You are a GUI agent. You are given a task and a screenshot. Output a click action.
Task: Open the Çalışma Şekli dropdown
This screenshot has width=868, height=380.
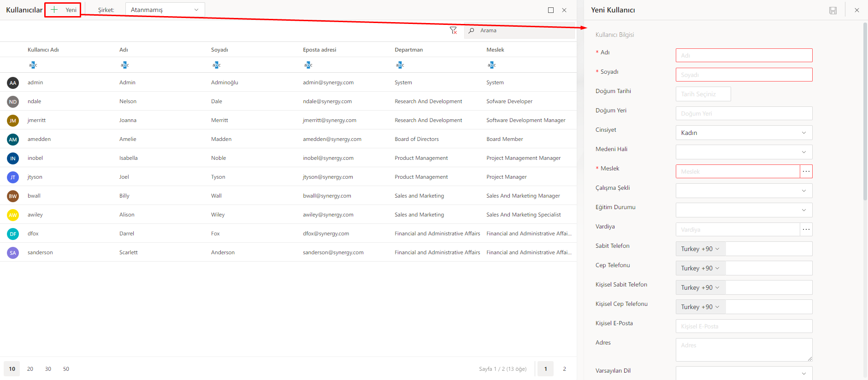click(x=744, y=191)
